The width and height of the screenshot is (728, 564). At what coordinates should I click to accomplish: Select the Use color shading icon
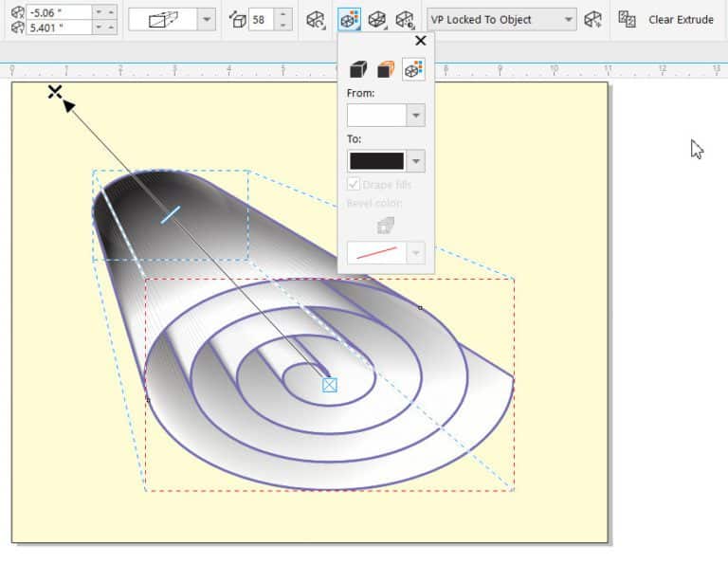[413, 69]
